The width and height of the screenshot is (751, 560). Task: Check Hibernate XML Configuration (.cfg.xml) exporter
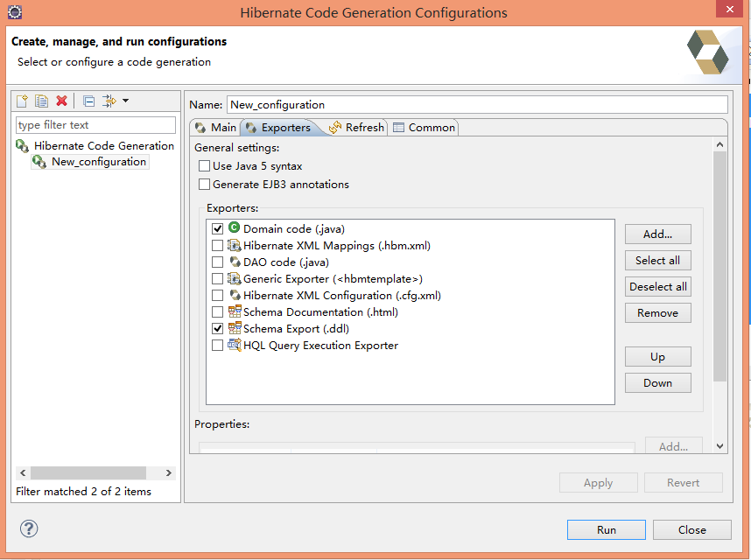click(x=217, y=296)
